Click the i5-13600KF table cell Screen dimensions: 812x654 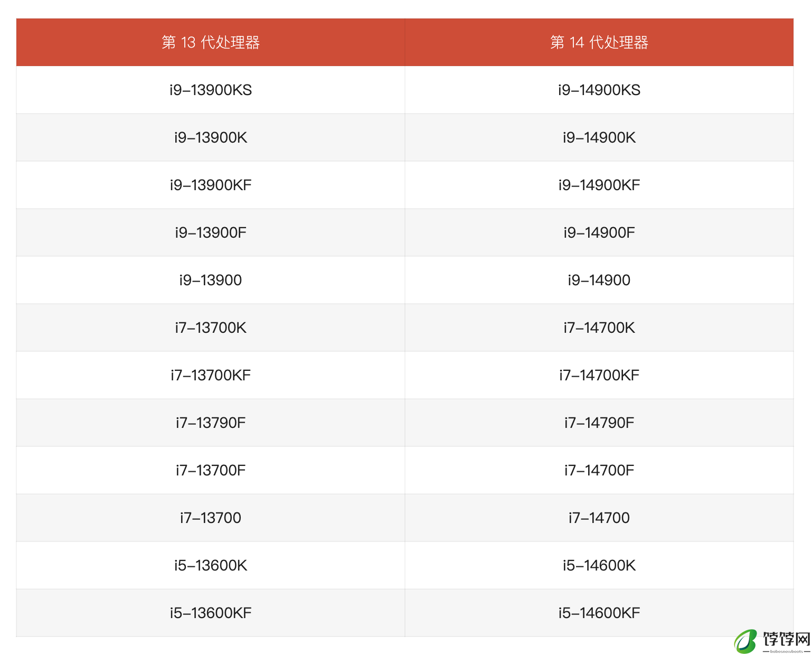tap(211, 613)
